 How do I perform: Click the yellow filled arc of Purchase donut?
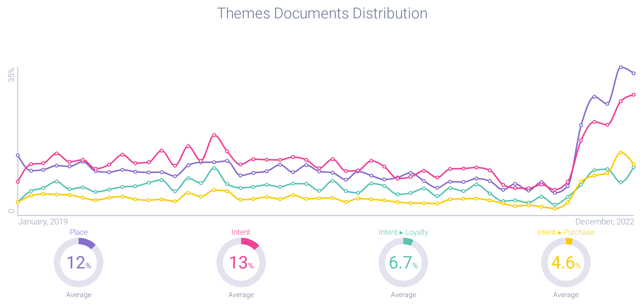pos(569,241)
